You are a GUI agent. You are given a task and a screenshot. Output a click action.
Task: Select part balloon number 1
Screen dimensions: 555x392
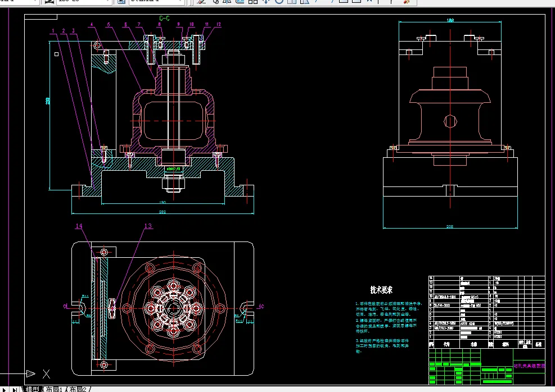click(53, 31)
